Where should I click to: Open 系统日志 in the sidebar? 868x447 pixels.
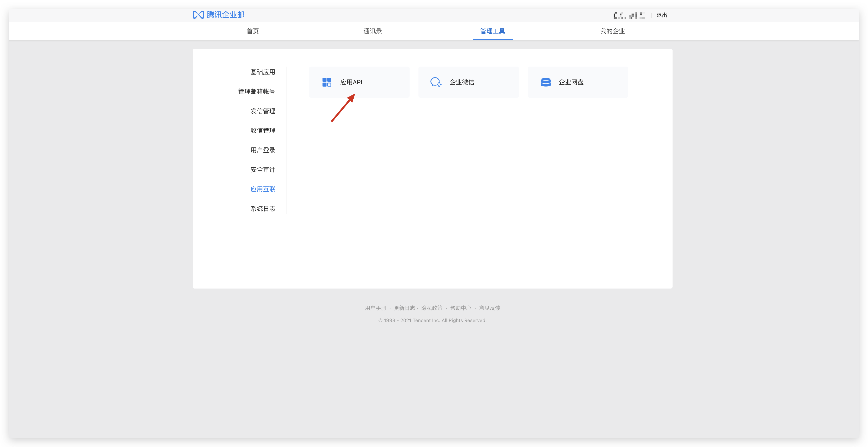click(263, 209)
